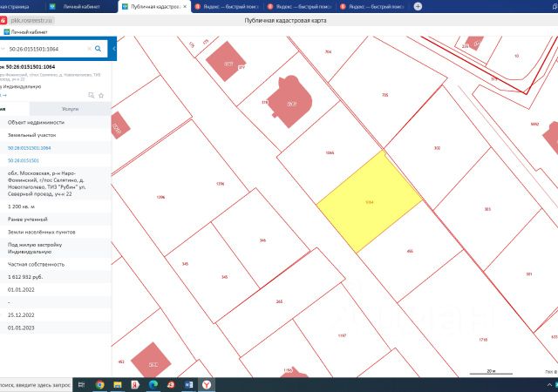
Task: Open the Личный кабинет bookmark in bookmarks bar
Action: 25,32
